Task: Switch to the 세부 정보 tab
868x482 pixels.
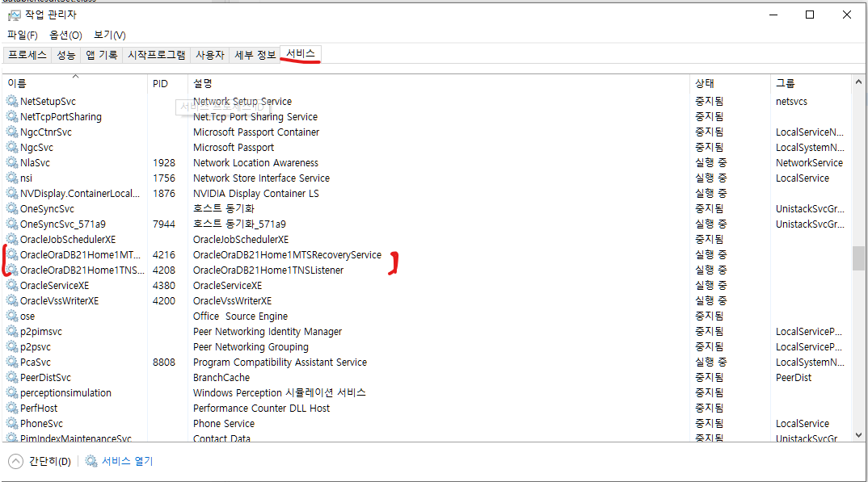Action: [255, 55]
